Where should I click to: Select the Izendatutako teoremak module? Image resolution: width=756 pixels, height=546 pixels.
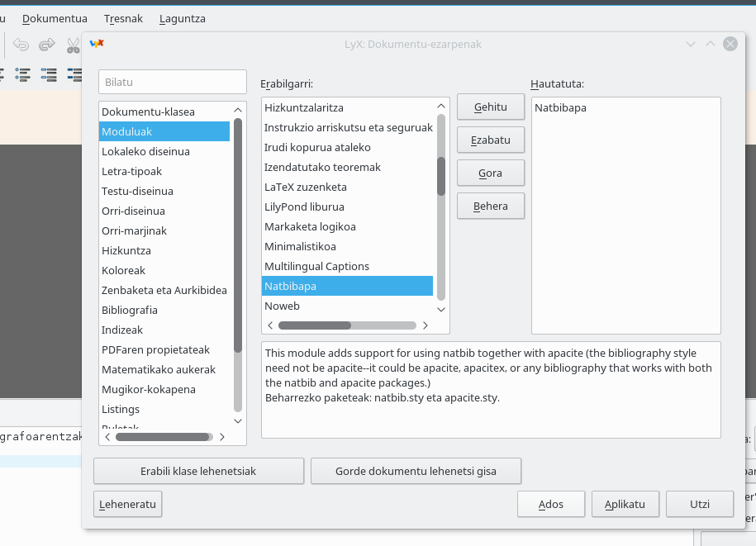[x=347, y=167]
